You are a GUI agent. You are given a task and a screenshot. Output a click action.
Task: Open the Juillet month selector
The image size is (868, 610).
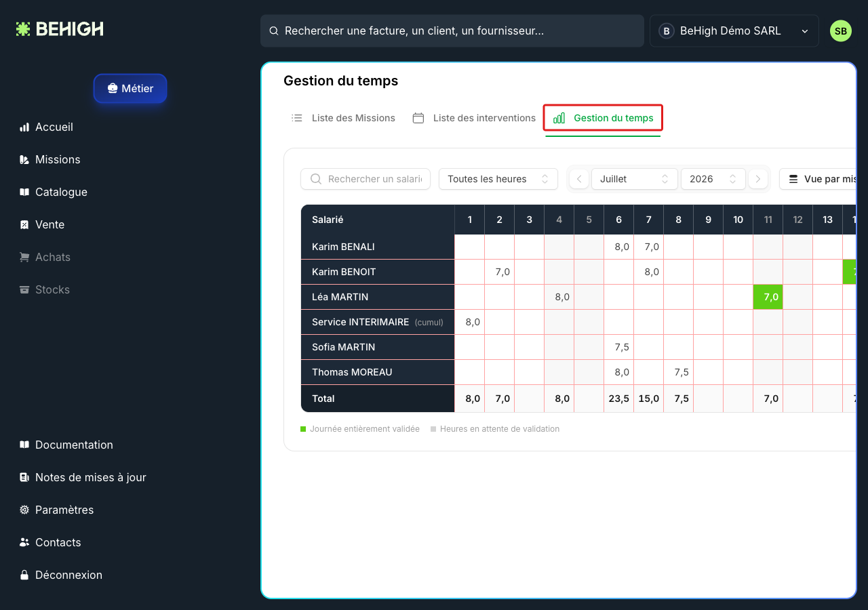(x=635, y=179)
